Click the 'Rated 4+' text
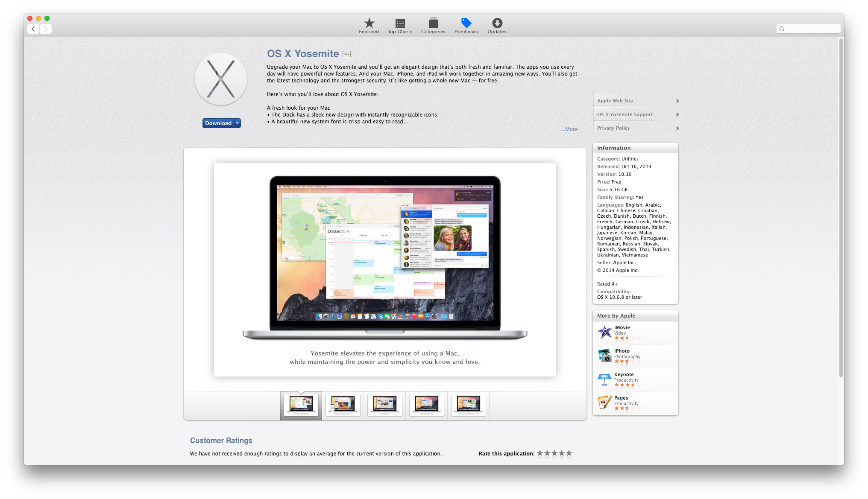Image resolution: width=868 pixels, height=499 pixels. click(x=607, y=284)
